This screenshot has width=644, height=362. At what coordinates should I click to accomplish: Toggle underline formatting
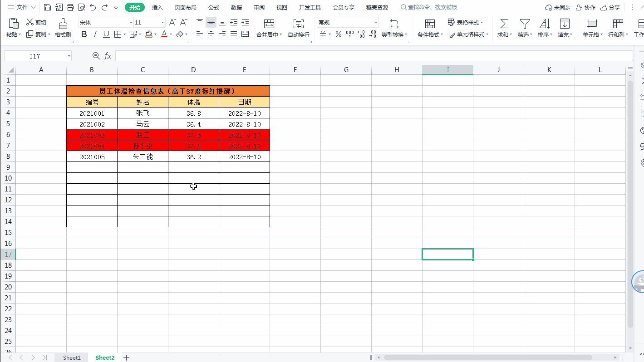106,34
